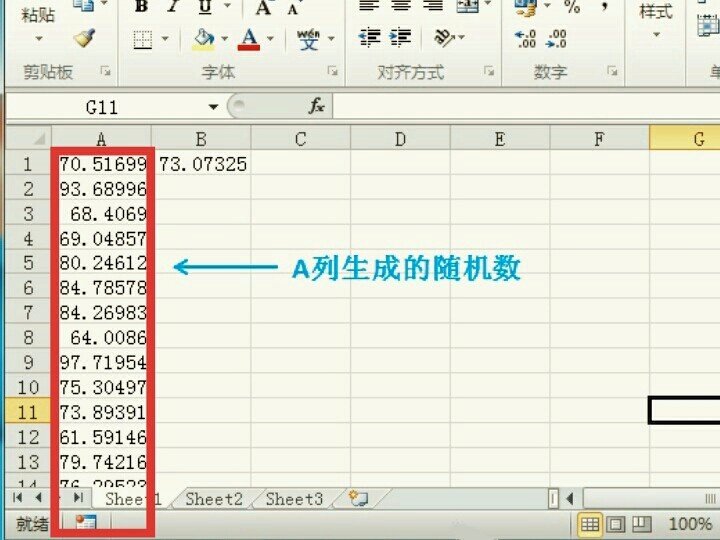Switch to the Sheet2 tab
This screenshot has width=720, height=540.
[x=214, y=499]
